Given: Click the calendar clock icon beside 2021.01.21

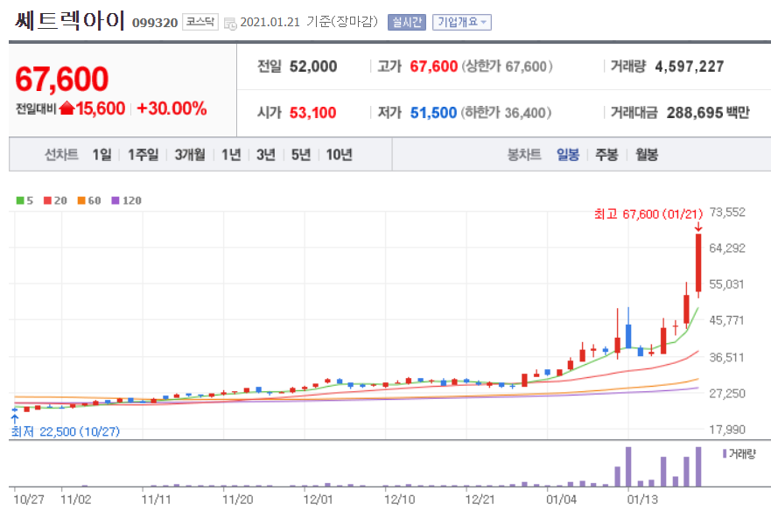Looking at the screenshot, I should coord(229,23).
